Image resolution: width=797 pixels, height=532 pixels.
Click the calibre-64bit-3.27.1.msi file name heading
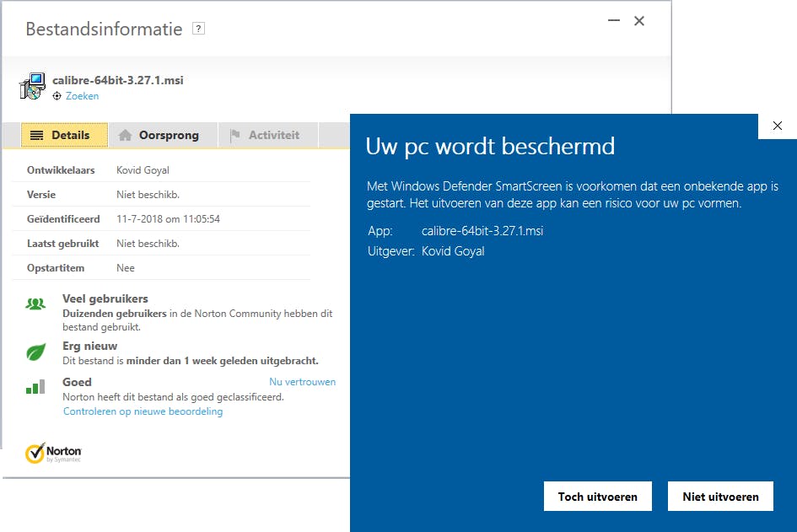tap(117, 81)
